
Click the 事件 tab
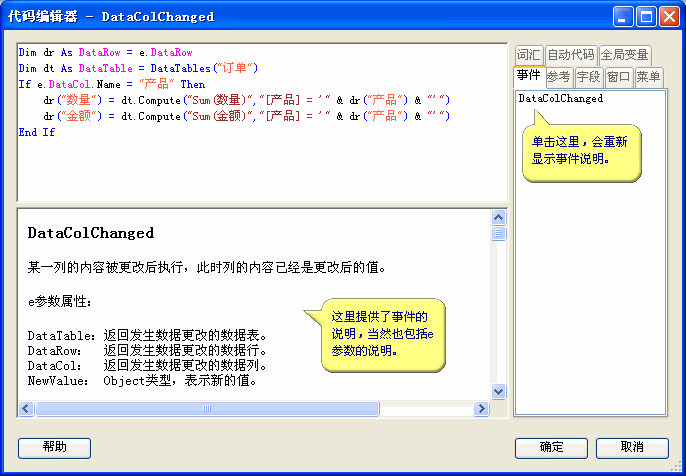(528, 76)
